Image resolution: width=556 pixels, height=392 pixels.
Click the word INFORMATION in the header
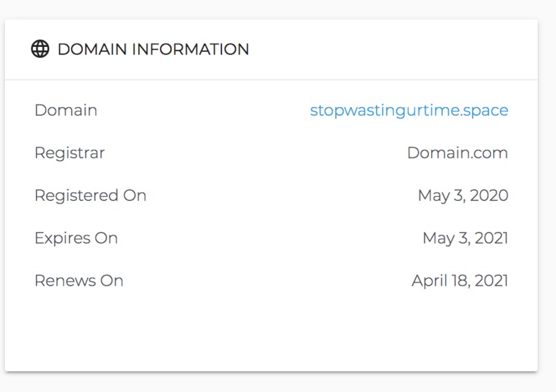[x=191, y=49]
